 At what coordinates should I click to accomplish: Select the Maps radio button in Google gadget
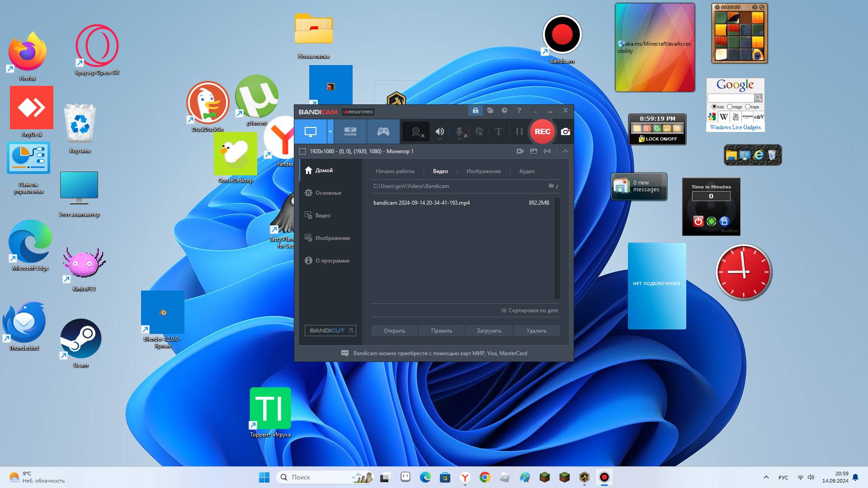tap(747, 107)
